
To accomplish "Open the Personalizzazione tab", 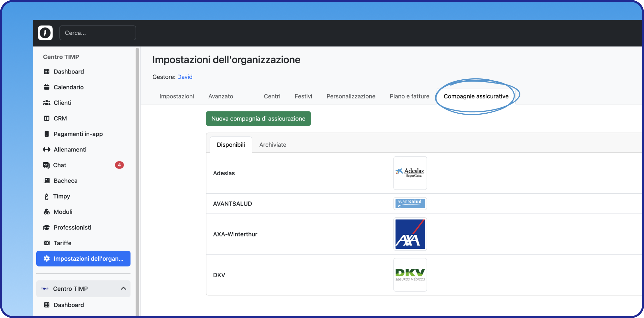I will click(351, 96).
